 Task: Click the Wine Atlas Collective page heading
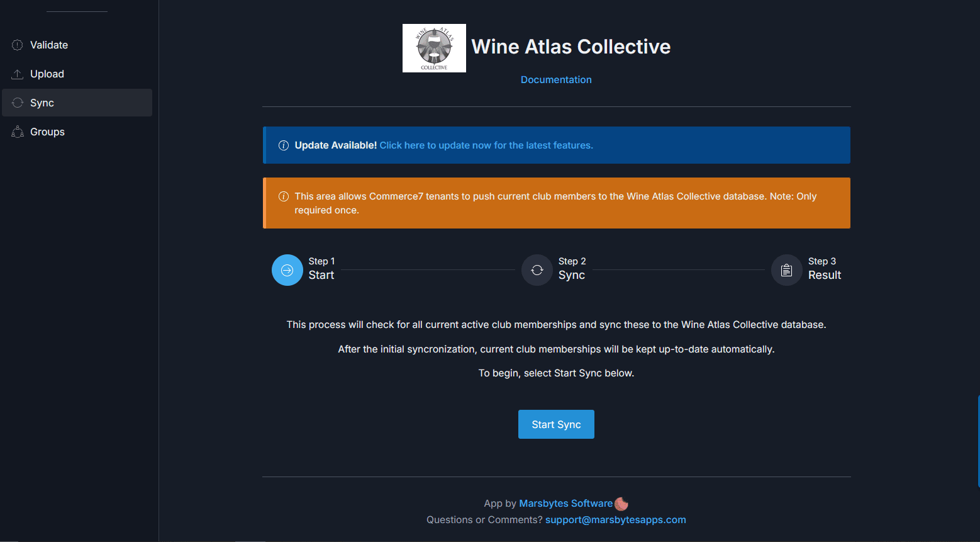(x=571, y=47)
